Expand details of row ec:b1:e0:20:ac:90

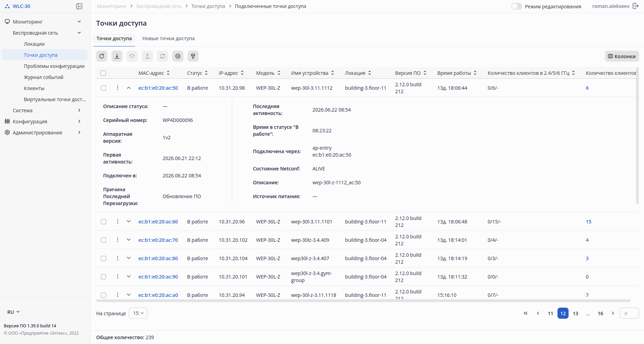tap(129, 276)
